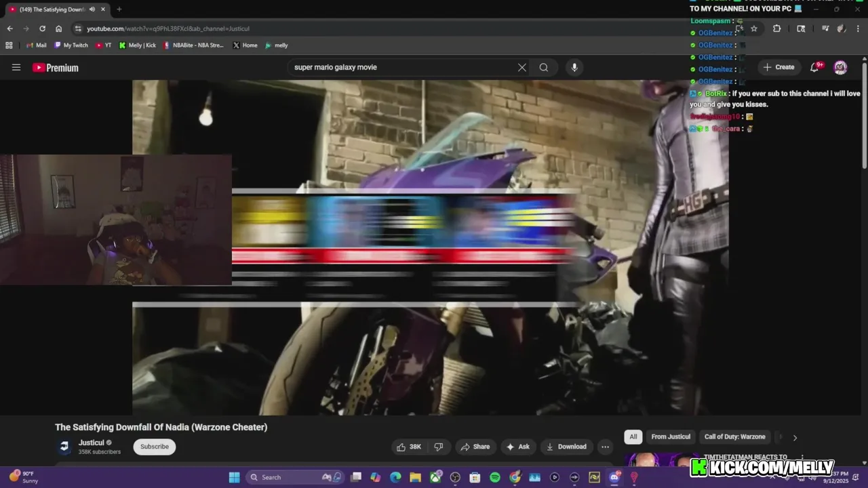Bookmark this page with the star
Viewport: 868px width, 488px height.
753,28
